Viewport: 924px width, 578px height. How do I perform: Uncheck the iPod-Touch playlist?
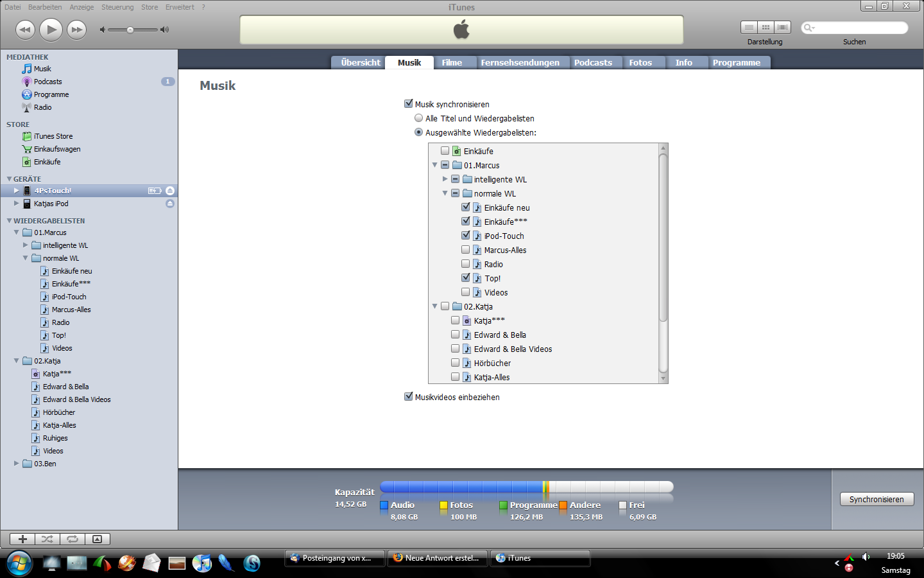[x=466, y=235]
